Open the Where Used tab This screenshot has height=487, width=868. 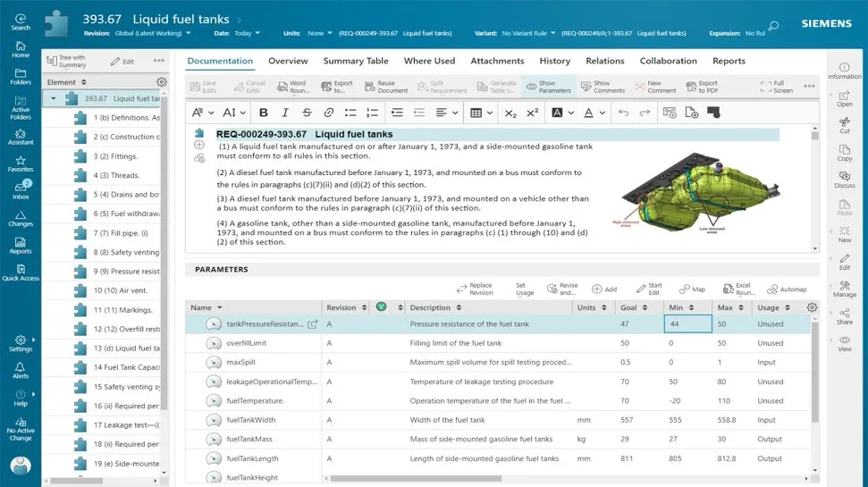pos(429,61)
